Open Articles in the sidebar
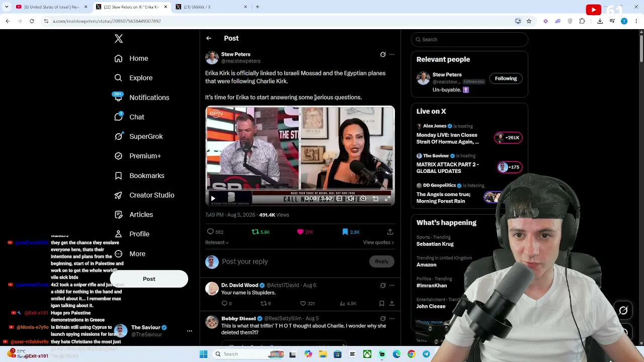Image resolution: width=644 pixels, height=362 pixels. tap(134, 215)
